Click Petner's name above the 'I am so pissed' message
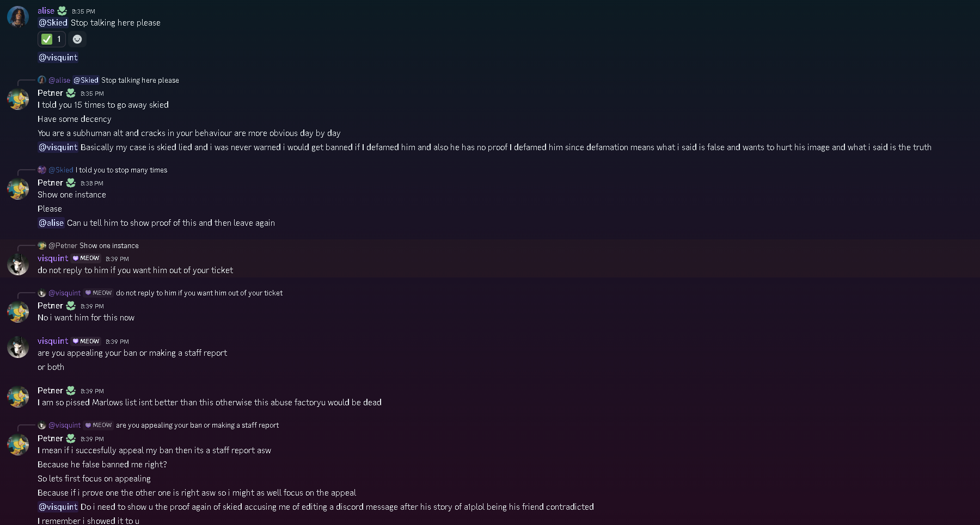The image size is (980, 525). pyautogui.click(x=50, y=391)
